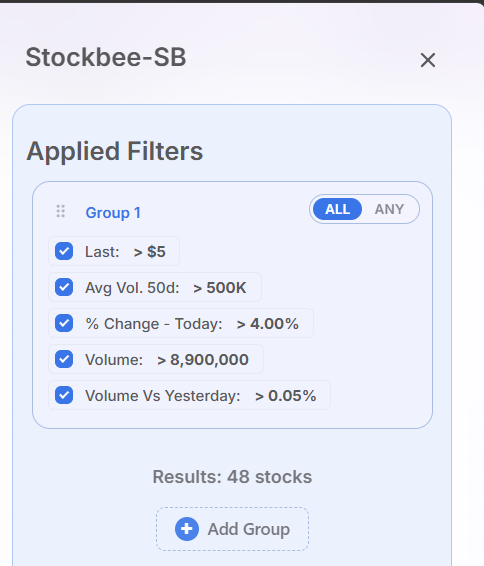The width and height of the screenshot is (484, 566).
Task: Edit the Volume > 8,900,000 value
Action: (x=203, y=360)
